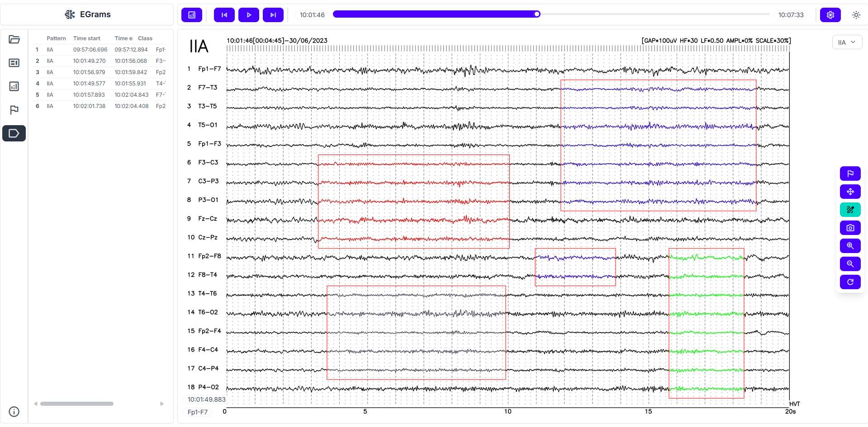Reset the chart view with the refresh icon
This screenshot has height=427, width=868.
click(850, 282)
